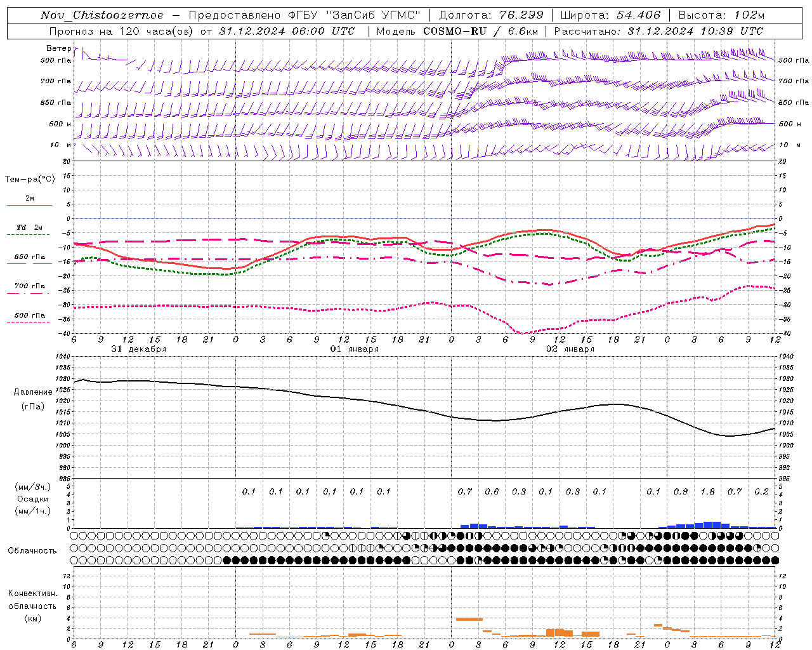
Task: Click the 01 января date label
Action: click(355, 349)
